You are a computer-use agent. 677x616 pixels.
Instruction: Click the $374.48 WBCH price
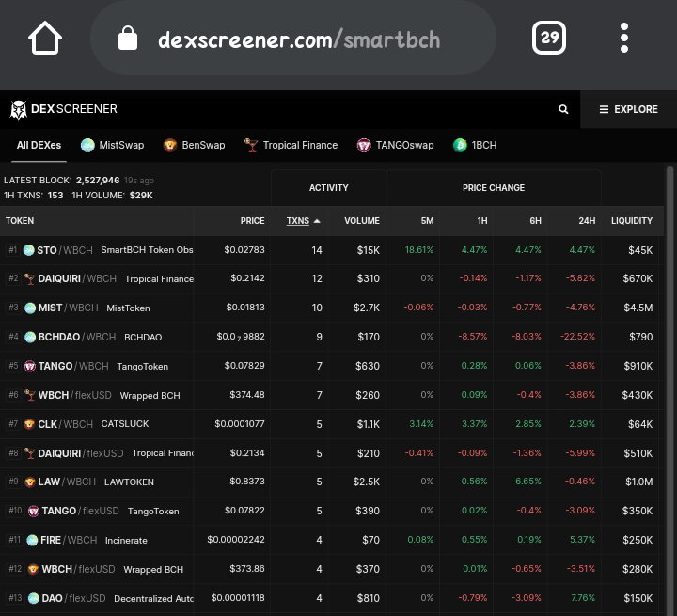pos(247,395)
